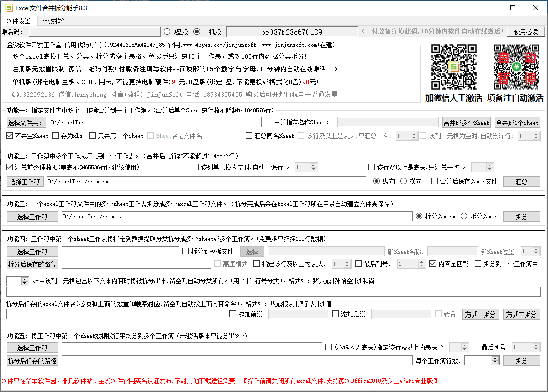Select 拆分为xls radio option

pyautogui.click(x=464, y=216)
